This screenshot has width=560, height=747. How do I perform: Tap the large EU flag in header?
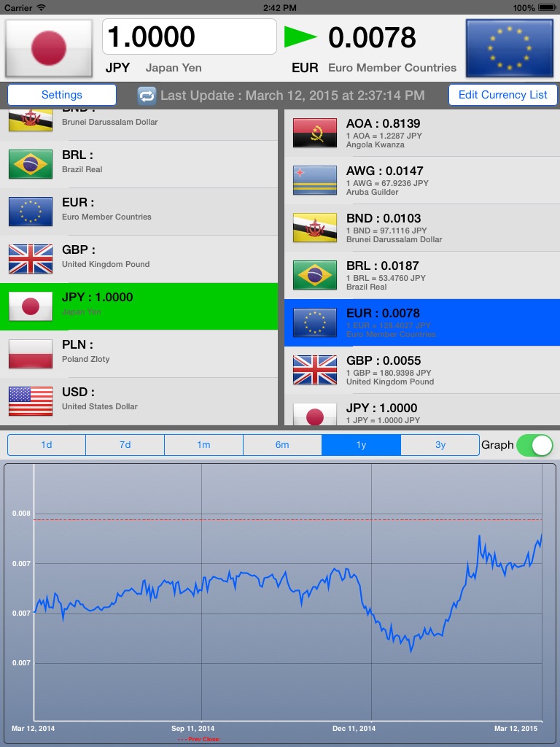[x=510, y=48]
